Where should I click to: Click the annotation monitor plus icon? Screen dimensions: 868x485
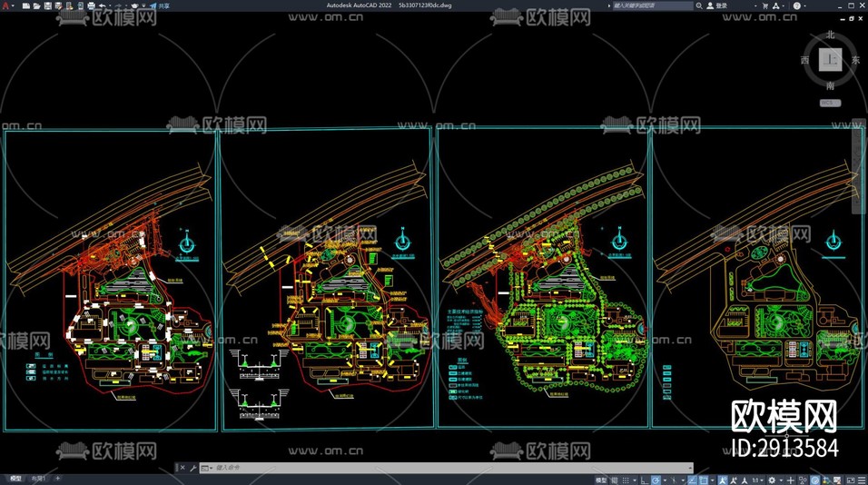[x=791, y=480]
